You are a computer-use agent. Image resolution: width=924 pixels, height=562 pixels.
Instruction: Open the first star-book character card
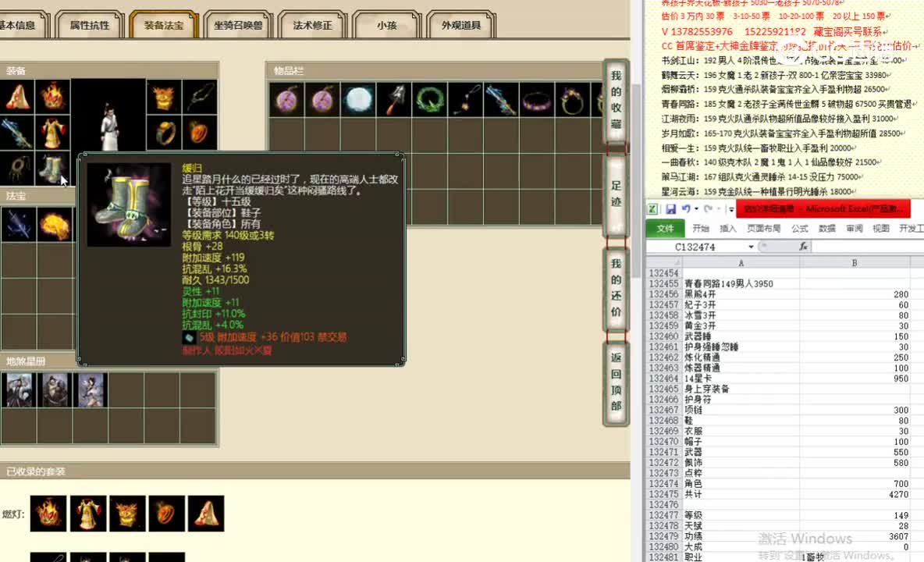(x=18, y=390)
